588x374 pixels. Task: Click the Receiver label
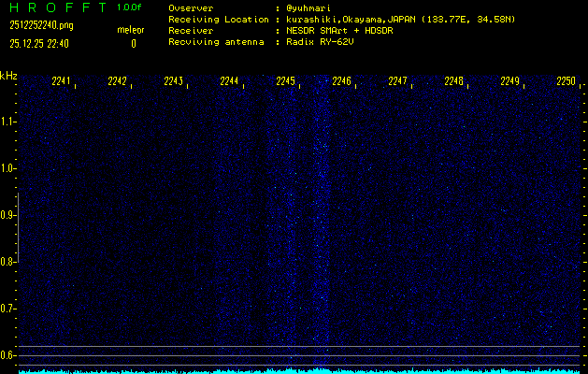tap(191, 31)
